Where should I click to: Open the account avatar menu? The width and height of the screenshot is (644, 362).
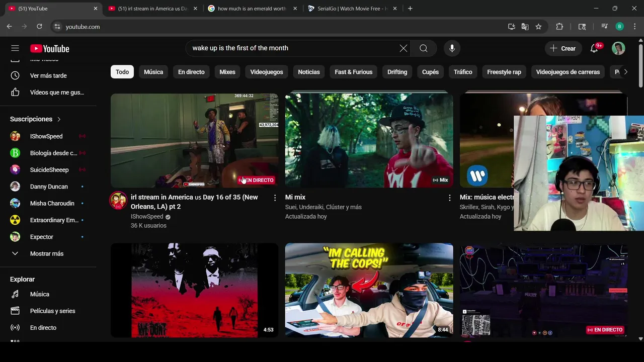618,48
